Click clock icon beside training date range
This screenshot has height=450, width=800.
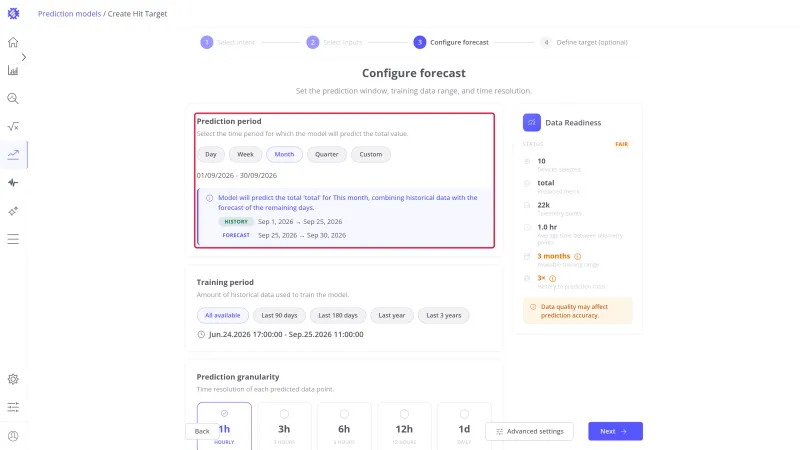point(201,335)
